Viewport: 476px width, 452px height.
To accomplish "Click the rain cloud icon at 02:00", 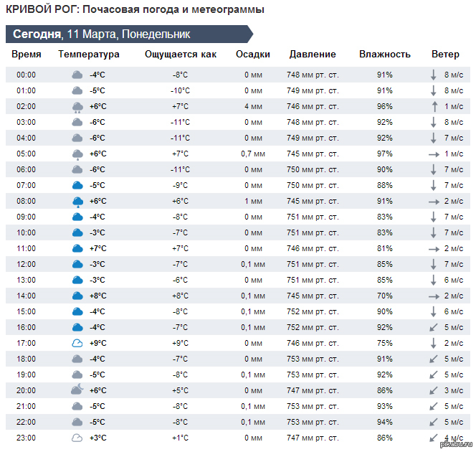I will pos(77,107).
